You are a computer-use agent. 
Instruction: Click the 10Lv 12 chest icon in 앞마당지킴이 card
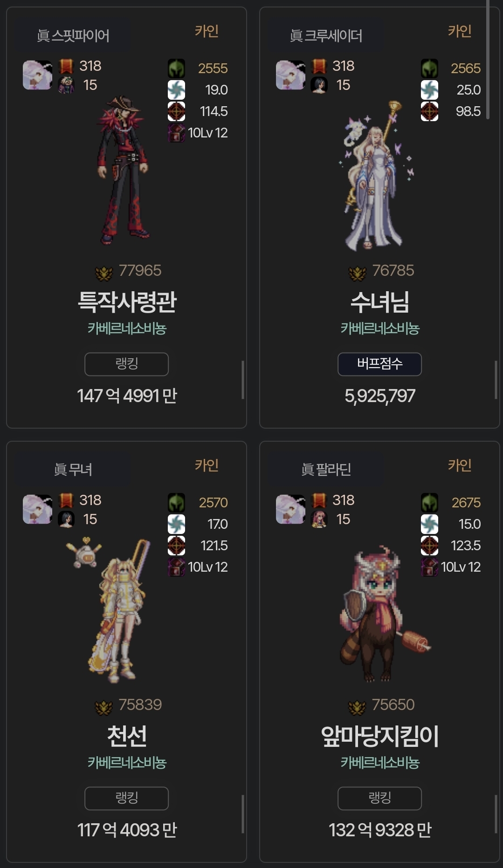pyautogui.click(x=429, y=567)
